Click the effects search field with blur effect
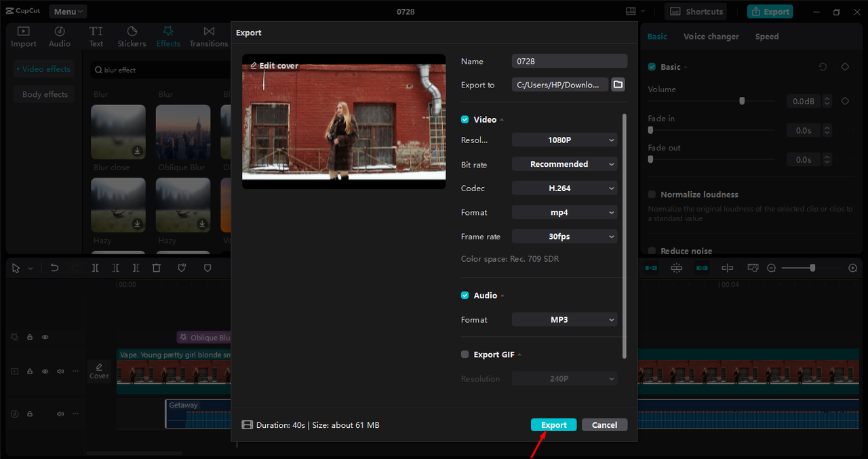Viewport: 868px width, 459px height. point(161,70)
